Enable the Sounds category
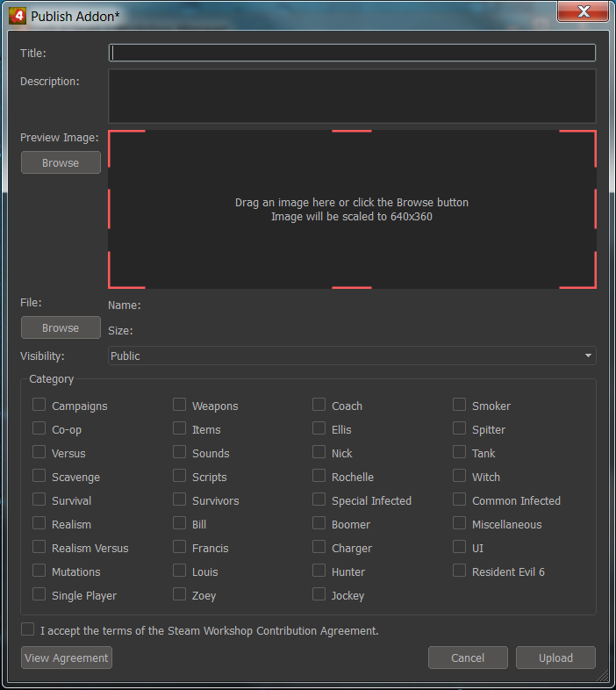Screen dimensions: 616x690 180,452
